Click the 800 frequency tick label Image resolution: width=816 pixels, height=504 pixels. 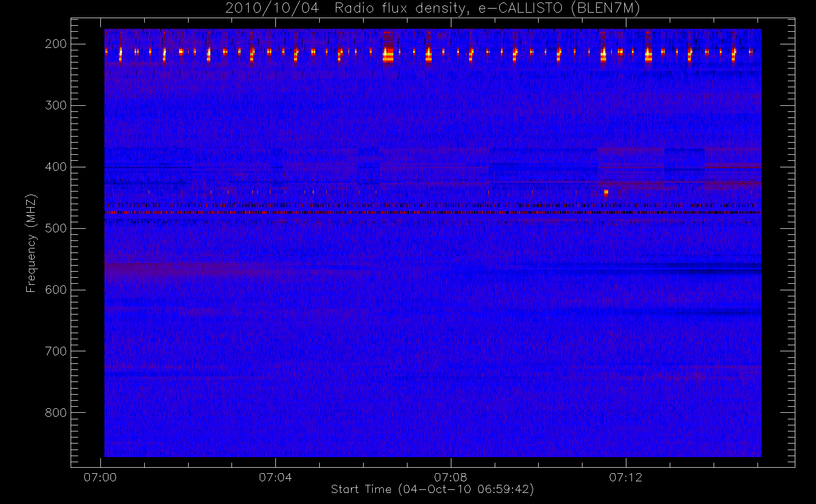click(56, 413)
